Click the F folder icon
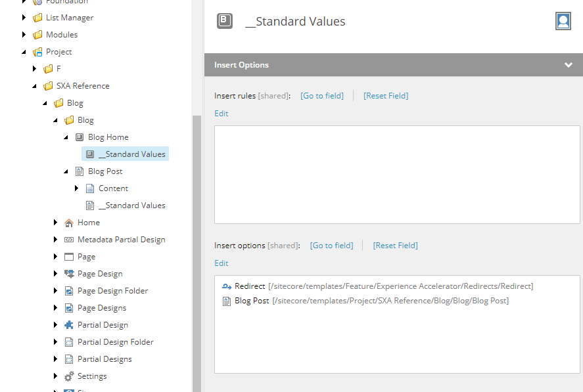This screenshot has height=392, width=583. [x=48, y=69]
